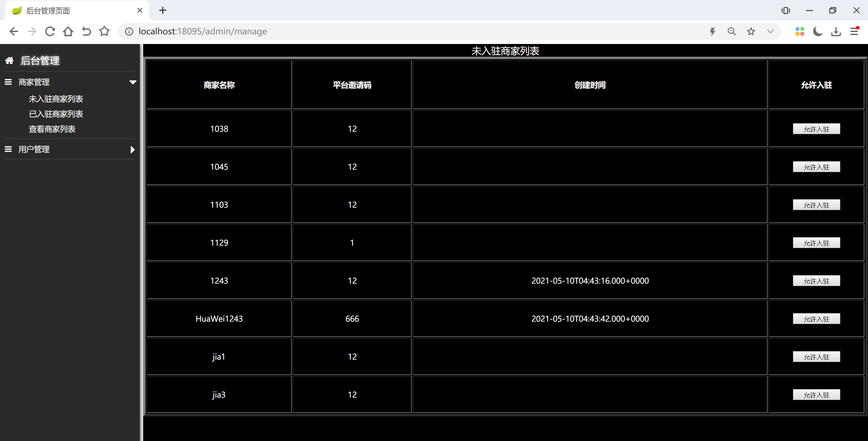Screen dimensions: 868x441
Task: Click timestamp 2021-05-10T04:43:16.000+0000
Action: click(x=590, y=281)
